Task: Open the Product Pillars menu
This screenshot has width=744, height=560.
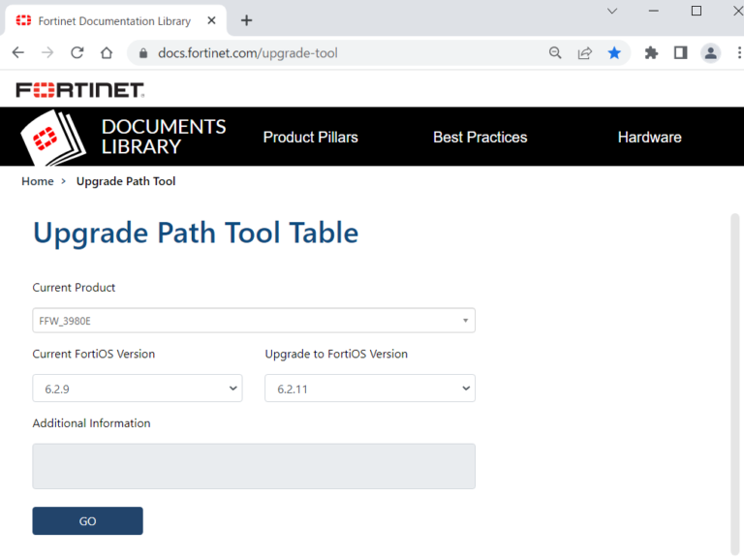Action: pos(310,138)
